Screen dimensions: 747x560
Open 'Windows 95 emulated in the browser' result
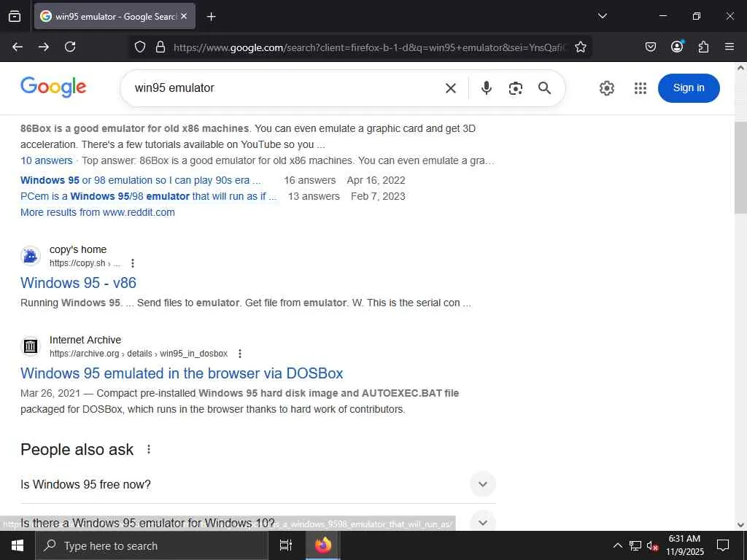click(182, 373)
